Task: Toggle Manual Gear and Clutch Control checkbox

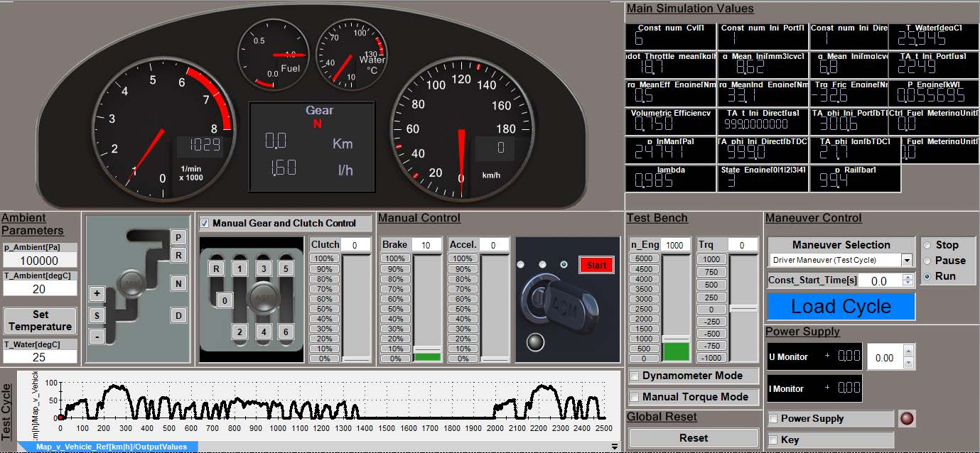Action: pos(205,223)
